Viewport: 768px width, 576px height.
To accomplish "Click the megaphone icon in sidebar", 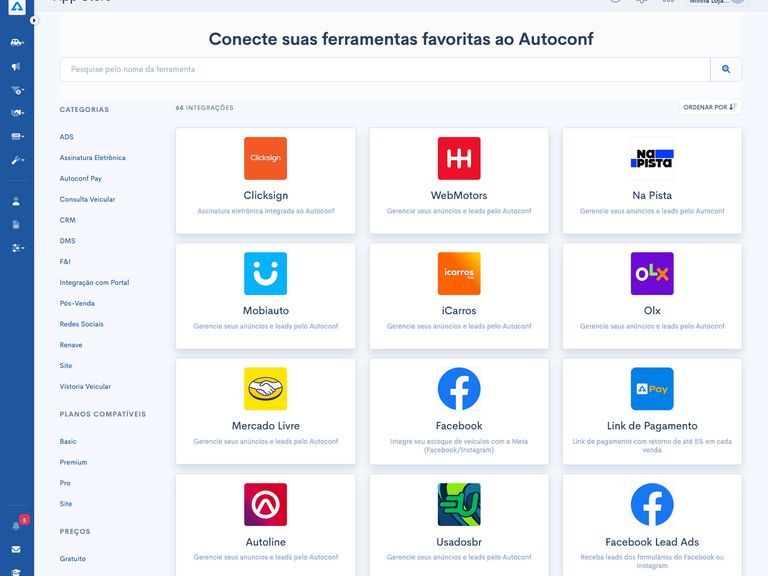I will click(x=16, y=67).
